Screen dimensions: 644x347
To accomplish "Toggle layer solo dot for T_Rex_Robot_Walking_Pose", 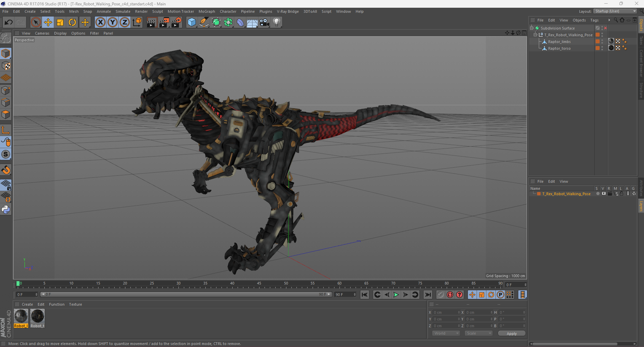I will [x=598, y=194].
